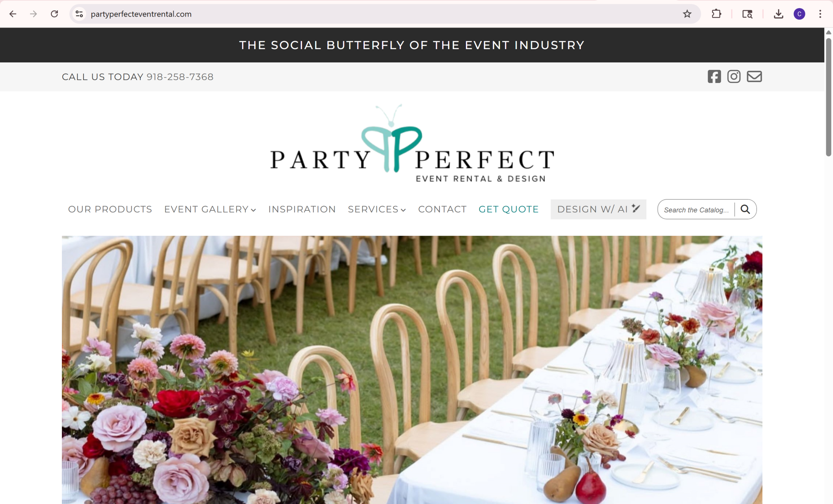Image resolution: width=833 pixels, height=504 pixels.
Task: Open the Facebook page icon
Action: (714, 77)
